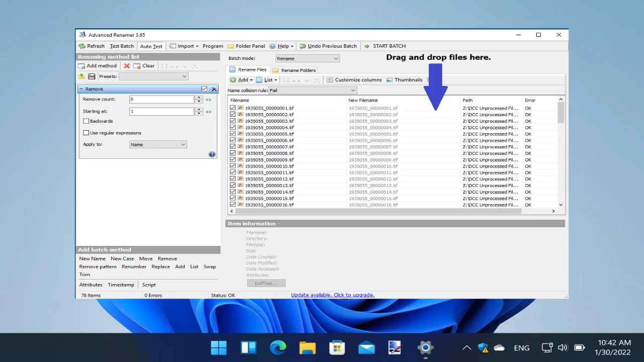
Task: Add a Script batch method
Action: (x=149, y=285)
